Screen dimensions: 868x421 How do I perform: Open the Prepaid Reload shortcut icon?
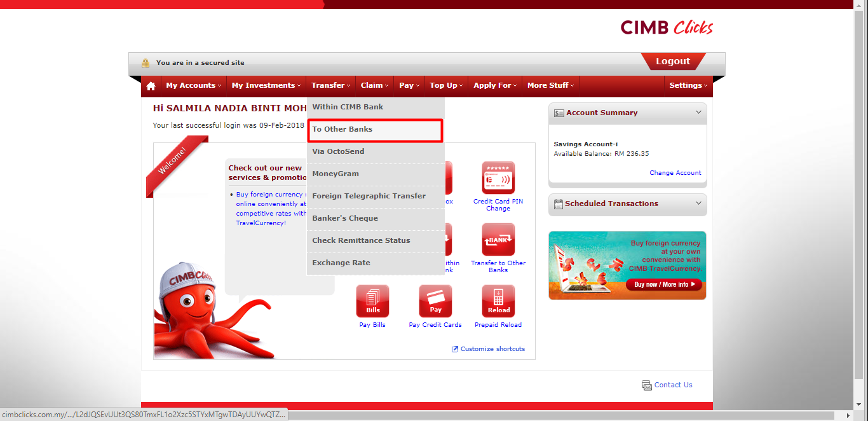[498, 301]
